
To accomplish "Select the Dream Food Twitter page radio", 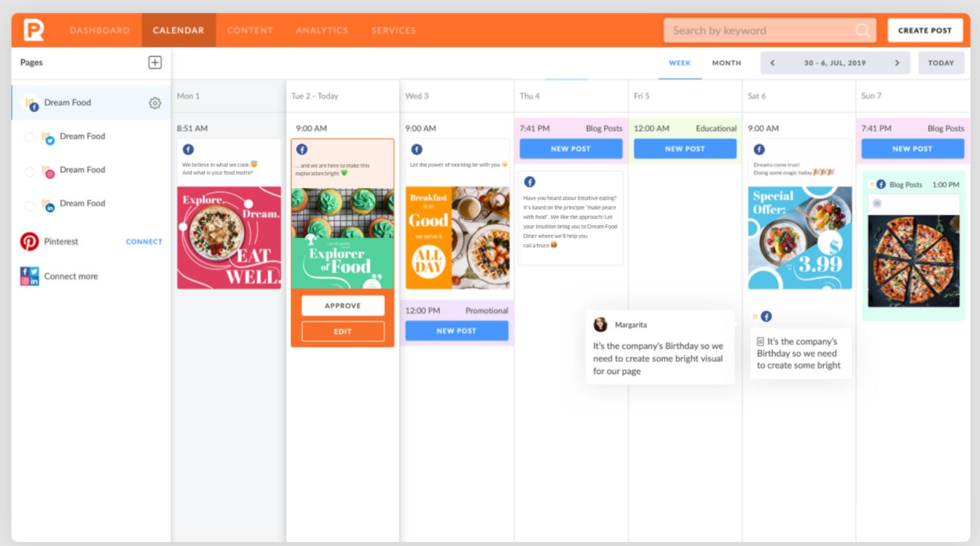I will 29,136.
